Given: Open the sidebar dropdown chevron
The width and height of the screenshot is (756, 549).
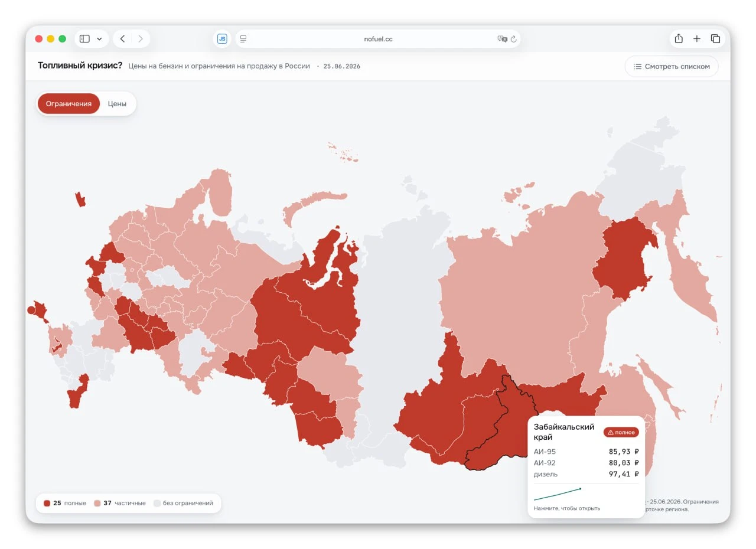Looking at the screenshot, I should click(x=99, y=39).
